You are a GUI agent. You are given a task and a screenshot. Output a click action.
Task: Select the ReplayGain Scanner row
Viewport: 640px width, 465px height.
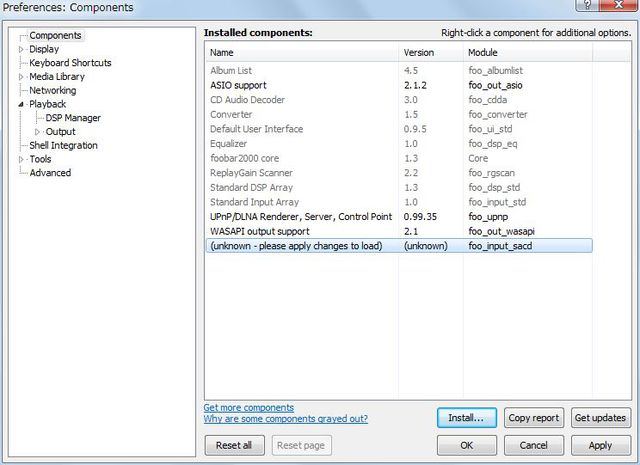(x=399, y=173)
